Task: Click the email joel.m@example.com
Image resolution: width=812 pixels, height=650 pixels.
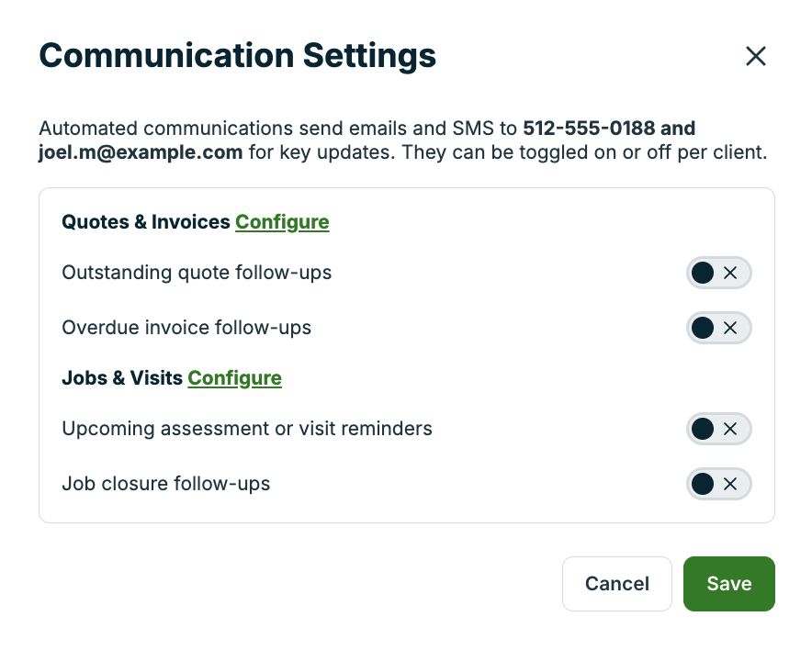Action: [141, 152]
